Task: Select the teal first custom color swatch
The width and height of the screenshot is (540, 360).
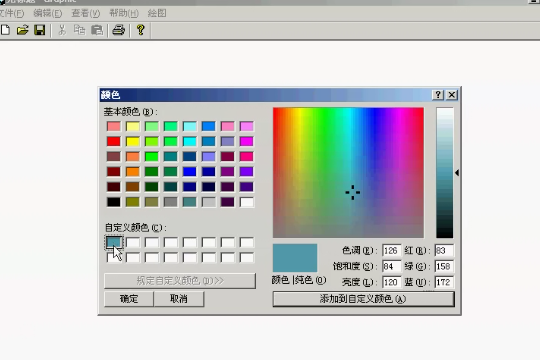Action: click(114, 242)
